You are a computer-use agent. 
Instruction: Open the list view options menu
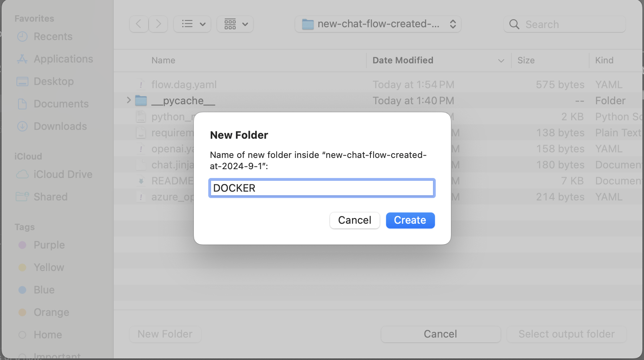point(193,24)
